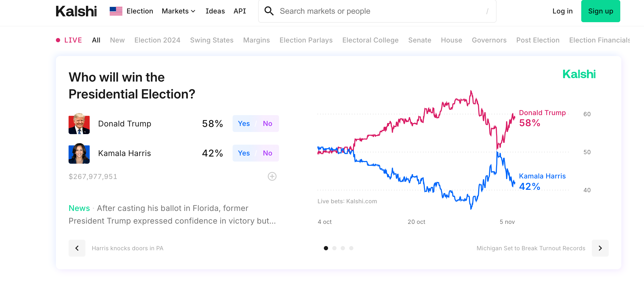This screenshot has width=644, height=283.
Task: Open the Ideas menu item
Action: click(x=215, y=11)
